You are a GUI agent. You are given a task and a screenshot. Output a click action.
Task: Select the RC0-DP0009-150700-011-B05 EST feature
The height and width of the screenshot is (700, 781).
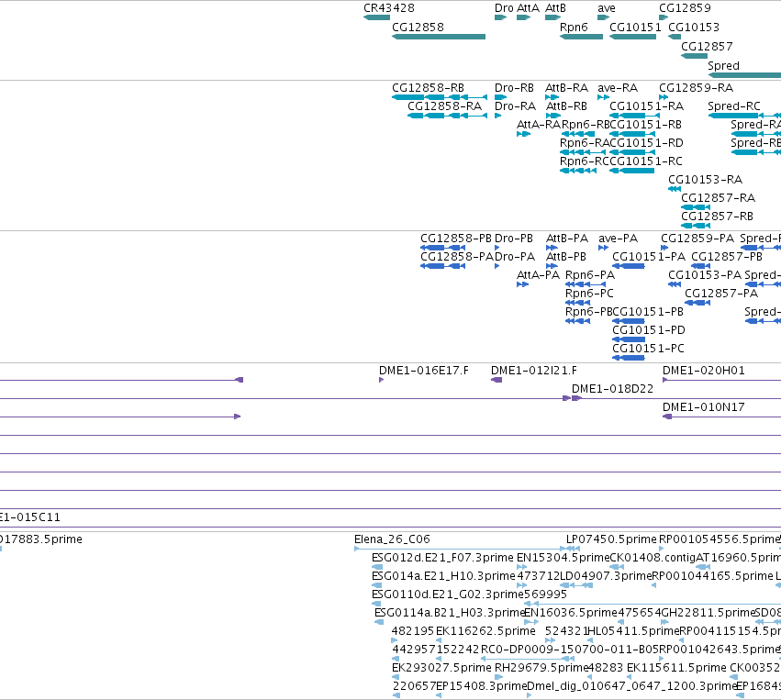click(x=528, y=659)
